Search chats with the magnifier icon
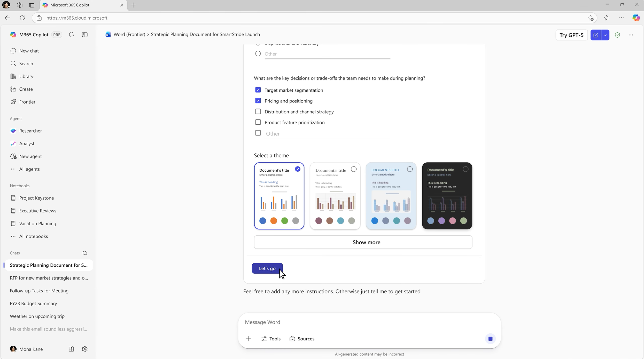 (x=85, y=253)
